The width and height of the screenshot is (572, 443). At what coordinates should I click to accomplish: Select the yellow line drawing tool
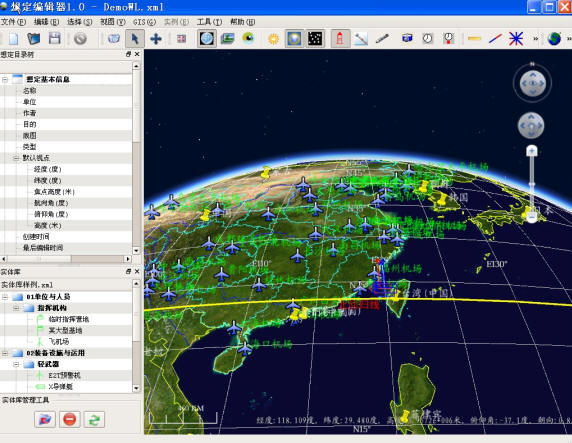[474, 38]
